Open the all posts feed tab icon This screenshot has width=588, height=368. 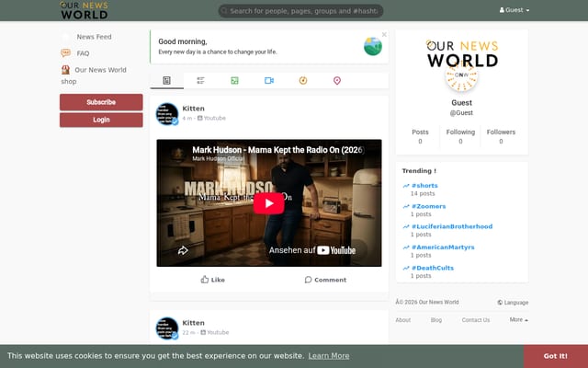pos(166,80)
